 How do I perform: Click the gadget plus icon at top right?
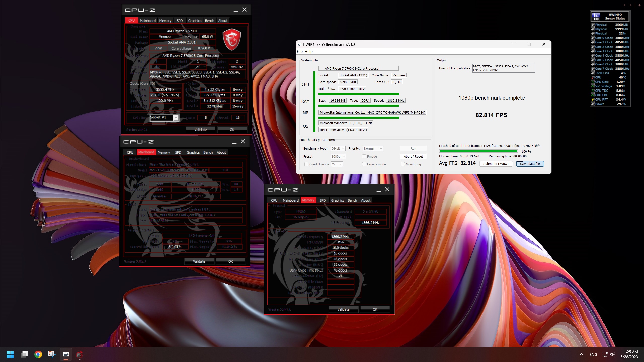639,5
